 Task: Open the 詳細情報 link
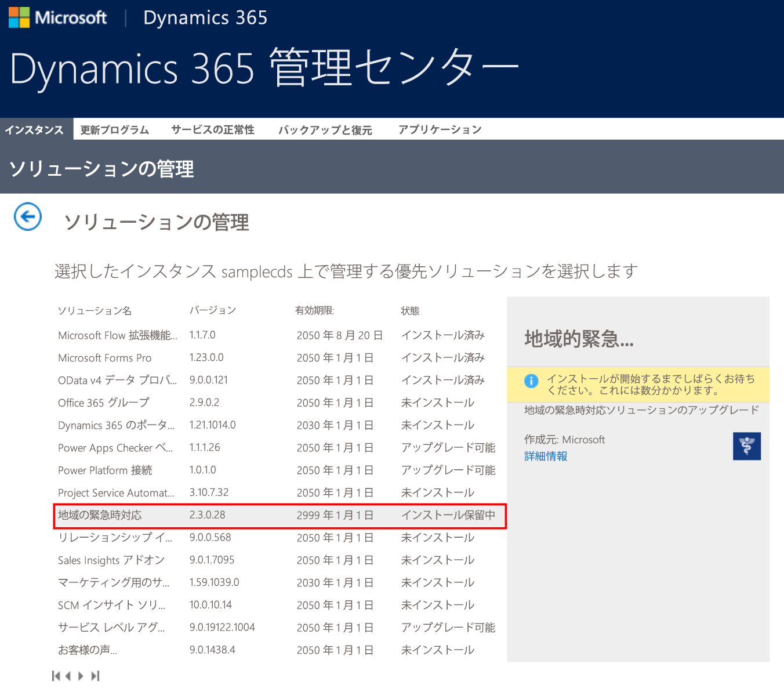pyautogui.click(x=546, y=456)
